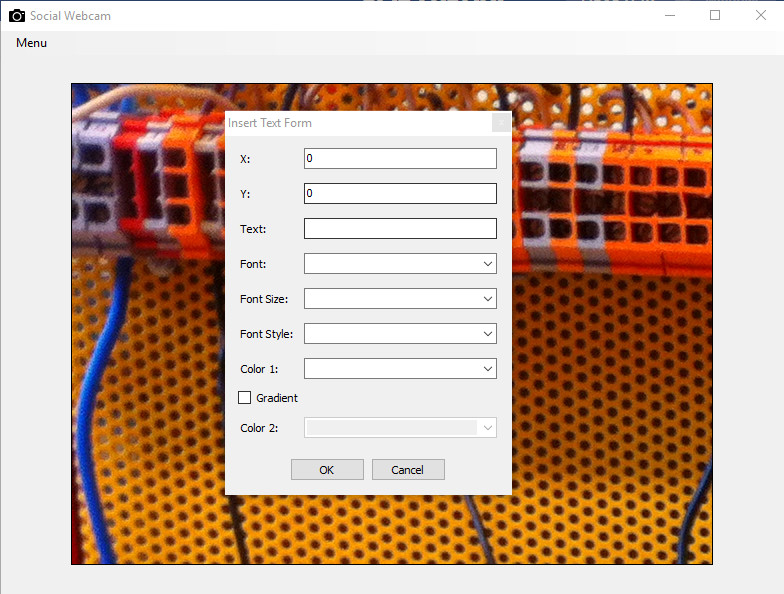Viewport: 784px width, 594px height.
Task: Maximize the Social Webcam window
Action: [715, 16]
